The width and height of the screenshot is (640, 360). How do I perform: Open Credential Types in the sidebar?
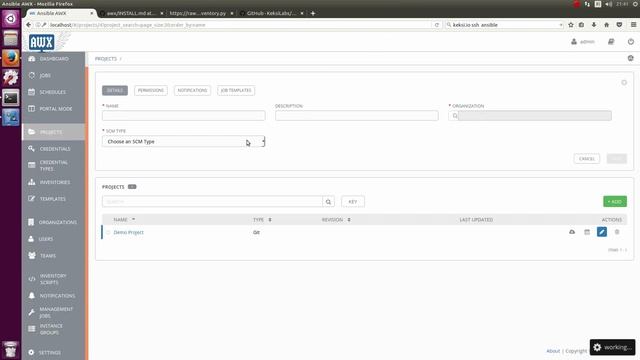click(53, 166)
